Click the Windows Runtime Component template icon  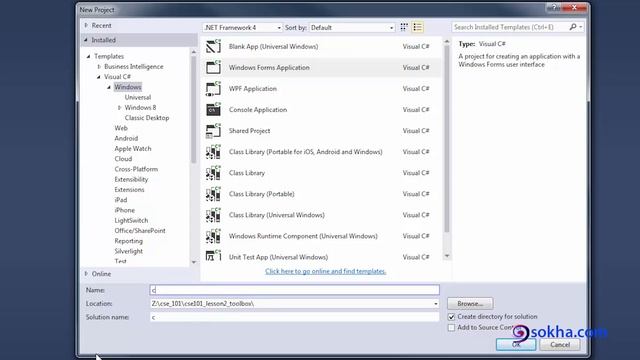213,236
